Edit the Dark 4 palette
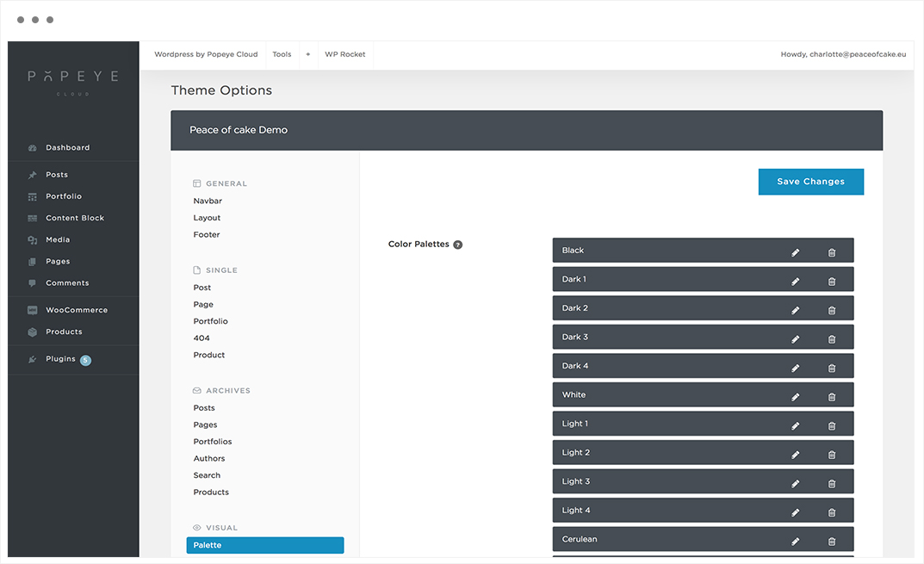 (795, 369)
